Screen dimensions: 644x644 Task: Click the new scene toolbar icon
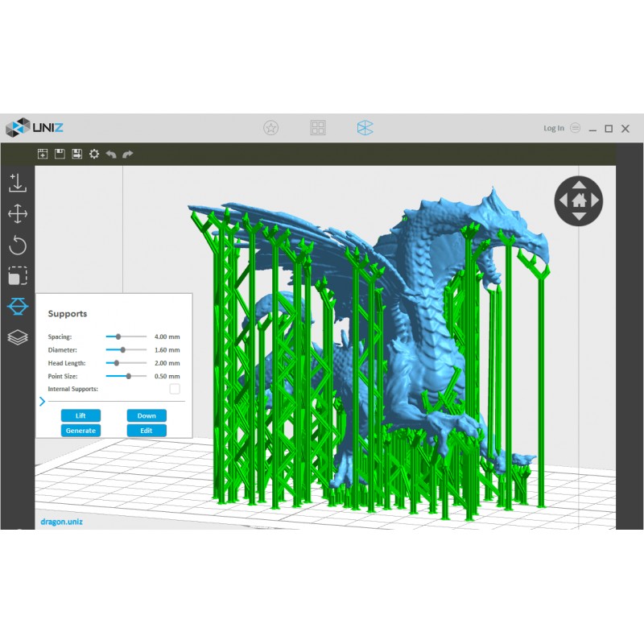point(43,154)
